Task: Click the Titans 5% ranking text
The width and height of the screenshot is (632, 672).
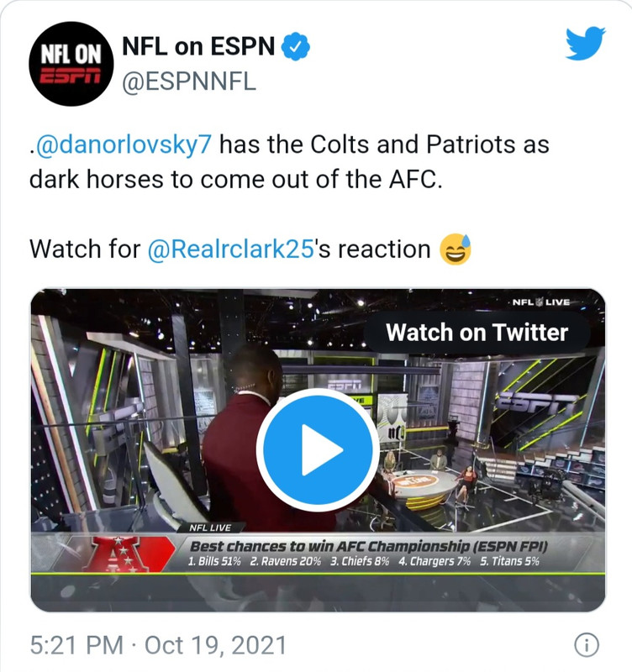Action: coord(509,561)
